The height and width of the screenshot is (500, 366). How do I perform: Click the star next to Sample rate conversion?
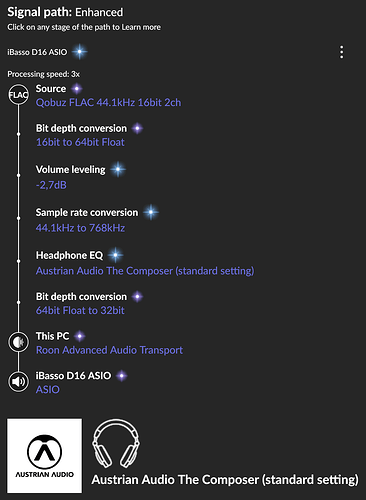click(151, 212)
